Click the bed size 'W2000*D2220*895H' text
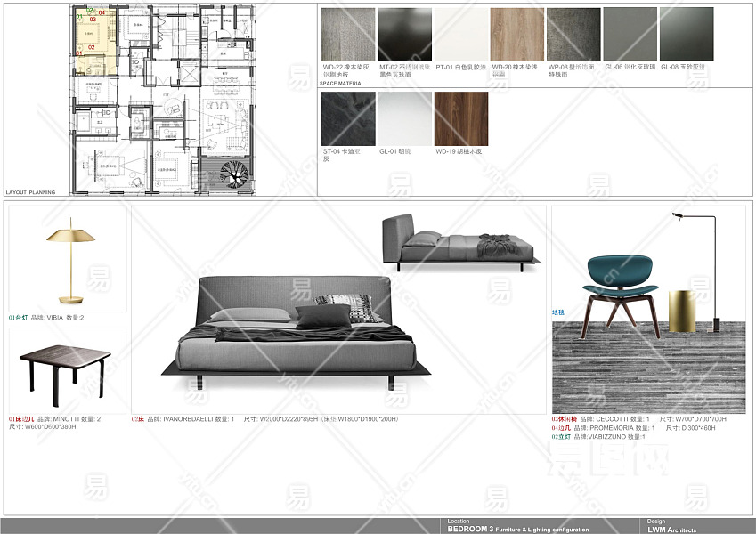Image resolution: width=756 pixels, height=534 pixels. click(289, 419)
